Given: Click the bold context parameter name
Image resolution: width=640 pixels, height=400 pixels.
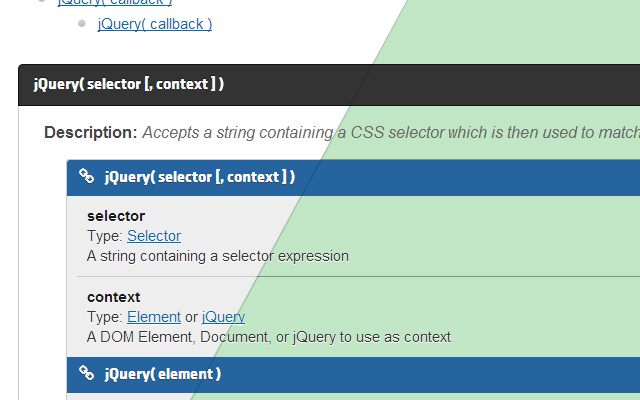Looking at the screenshot, I should click(113, 297).
